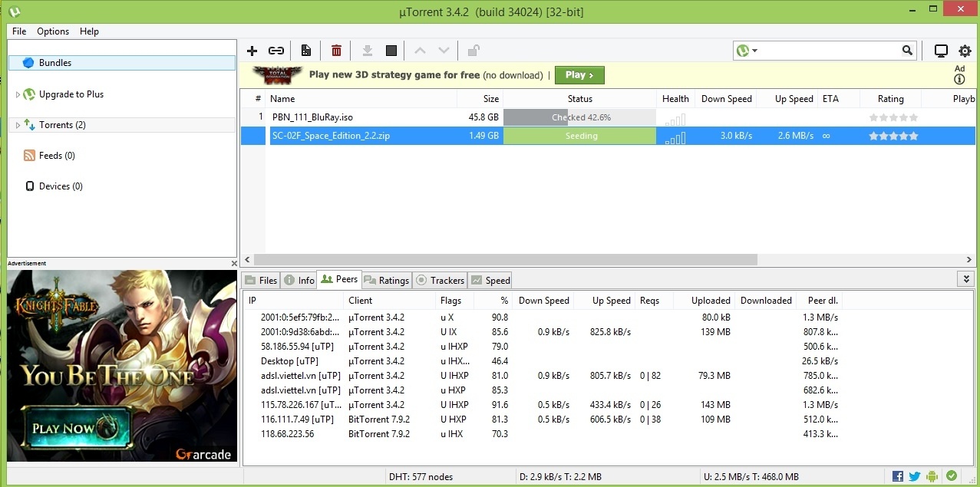Open Preferences with the gear icon

pos(965,51)
